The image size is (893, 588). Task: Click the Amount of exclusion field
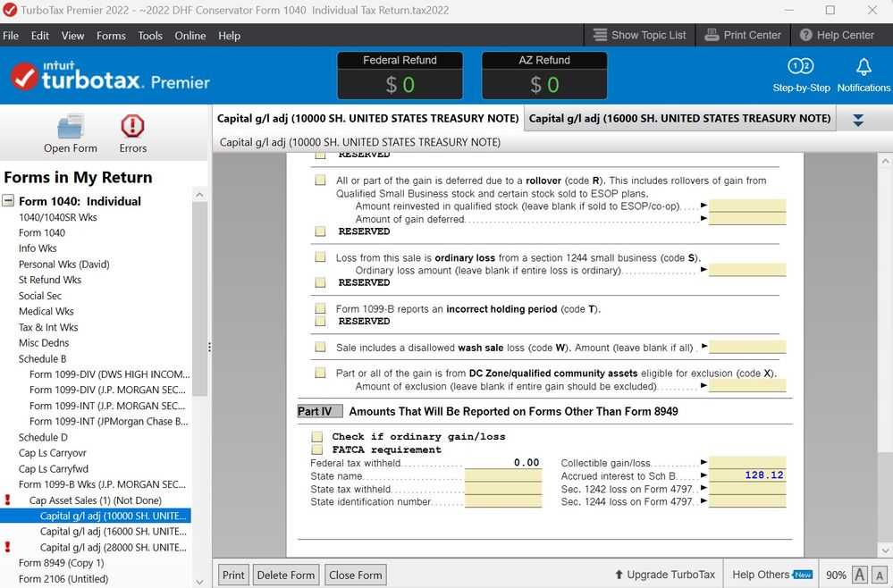(x=747, y=386)
